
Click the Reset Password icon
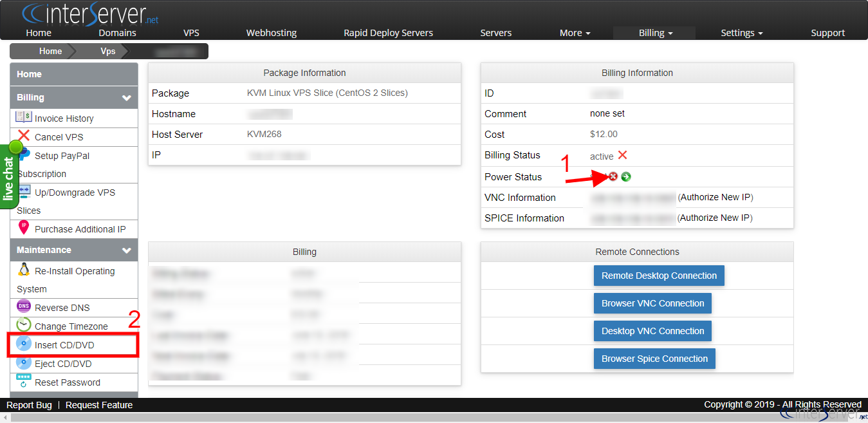tap(24, 381)
